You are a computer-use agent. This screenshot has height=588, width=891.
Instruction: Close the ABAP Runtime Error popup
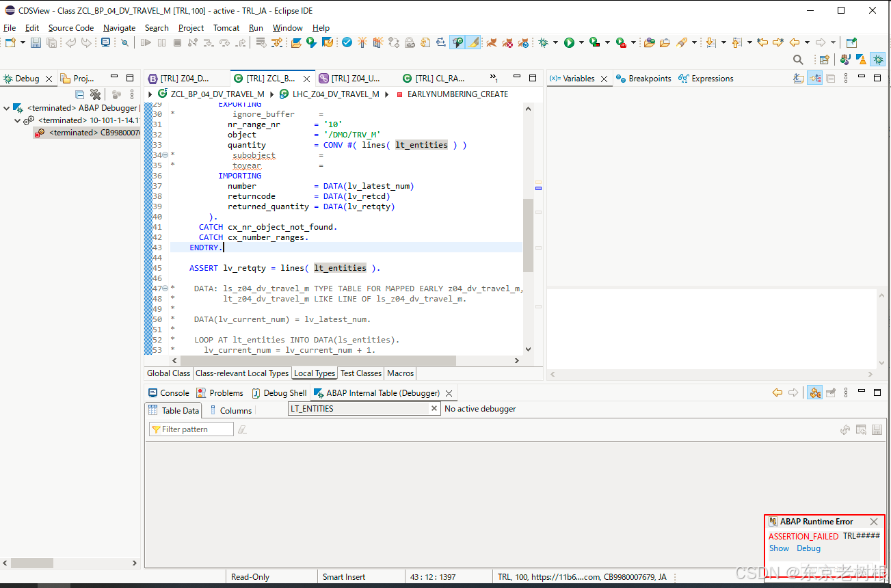[x=873, y=522]
